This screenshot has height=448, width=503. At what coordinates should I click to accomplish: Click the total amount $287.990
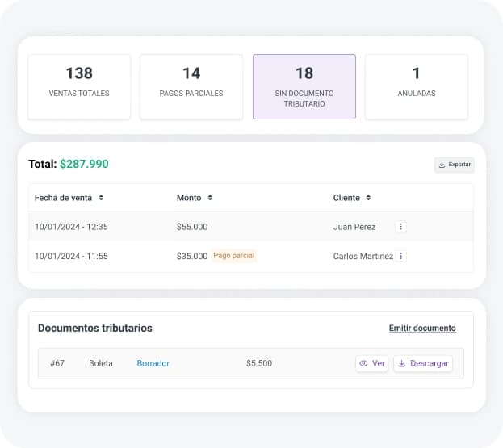point(84,164)
